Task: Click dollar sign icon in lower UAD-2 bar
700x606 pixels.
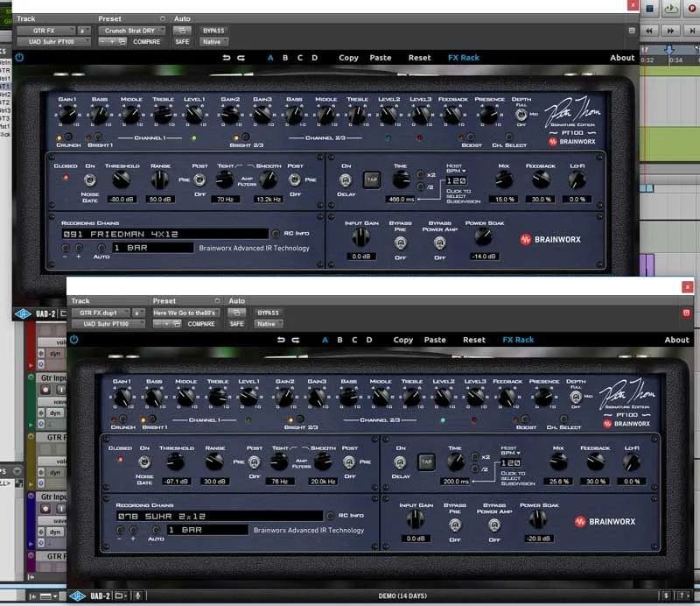Action: (666, 595)
